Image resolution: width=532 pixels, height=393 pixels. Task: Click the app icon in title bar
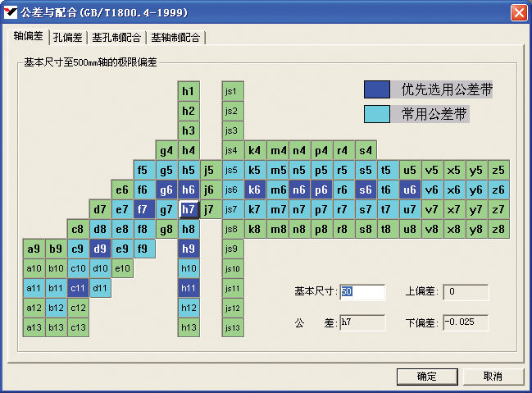(9, 12)
